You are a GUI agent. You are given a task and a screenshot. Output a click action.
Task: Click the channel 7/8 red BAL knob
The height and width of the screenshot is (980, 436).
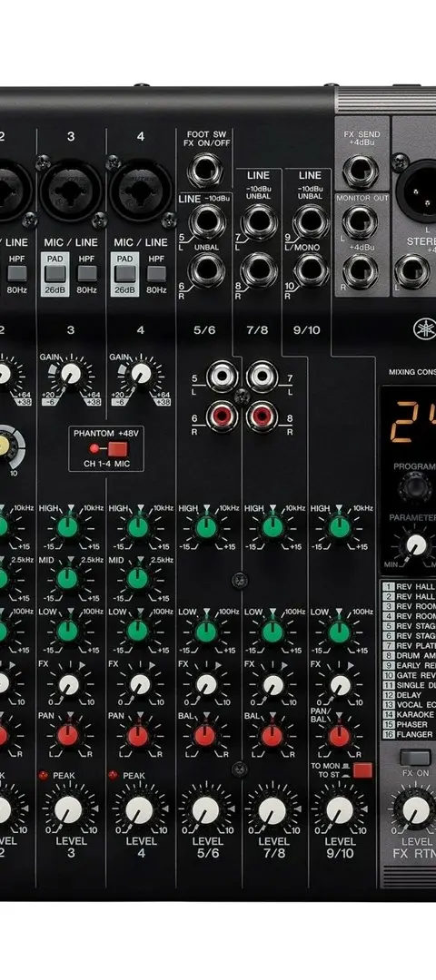[272, 736]
